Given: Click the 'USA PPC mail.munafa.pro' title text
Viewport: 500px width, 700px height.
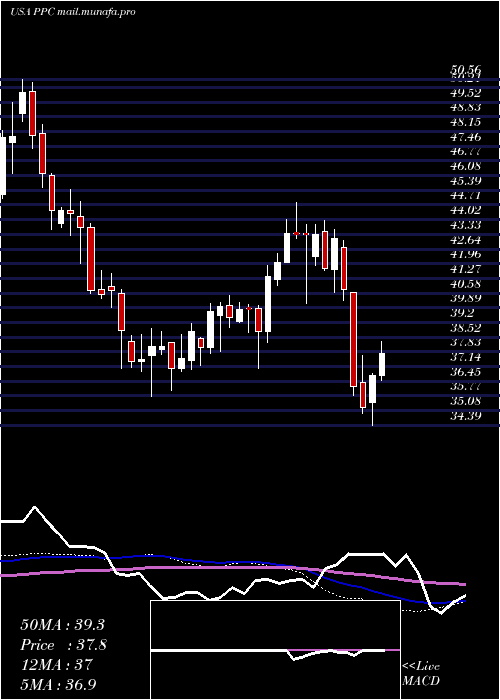Looking at the screenshot, I should pyautogui.click(x=73, y=12).
